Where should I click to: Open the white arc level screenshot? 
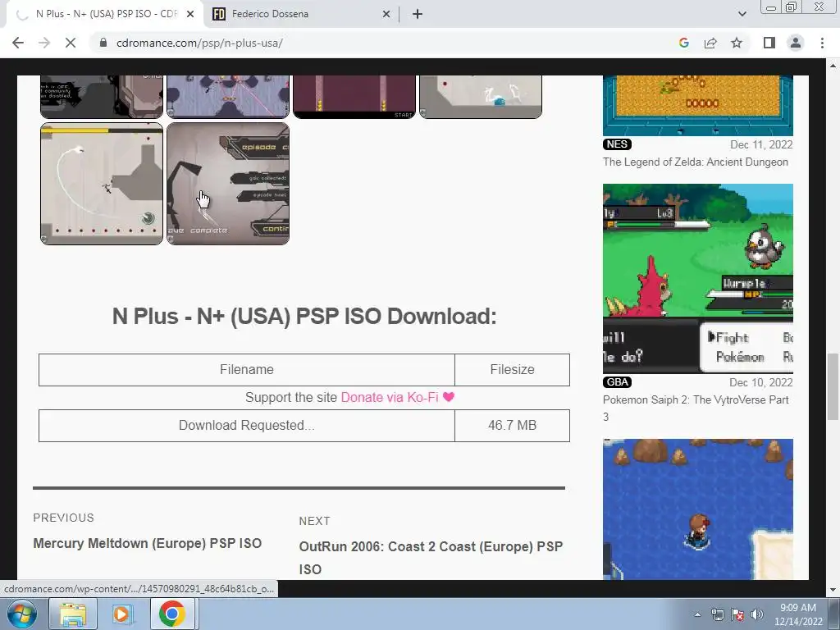tap(101, 184)
